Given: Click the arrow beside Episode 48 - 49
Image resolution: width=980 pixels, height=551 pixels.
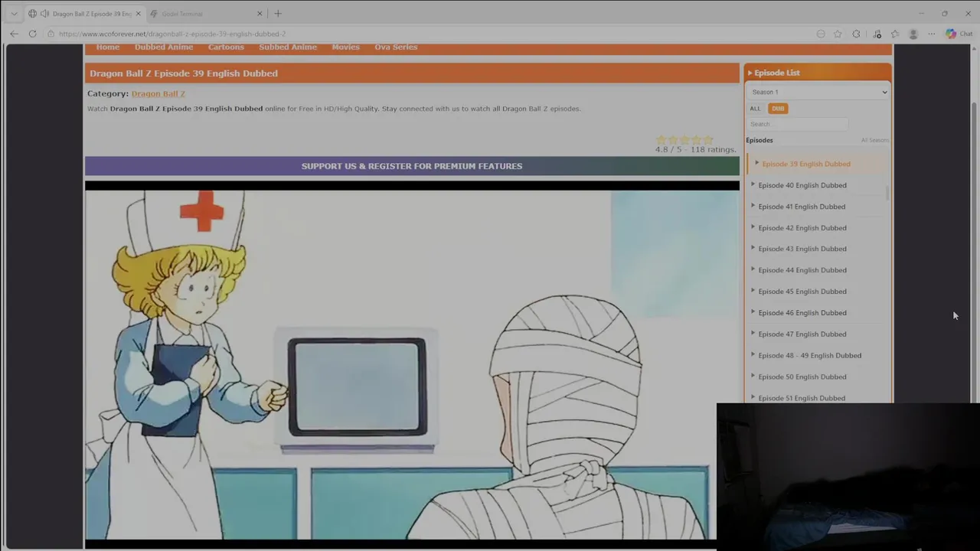Looking at the screenshot, I should (x=753, y=355).
